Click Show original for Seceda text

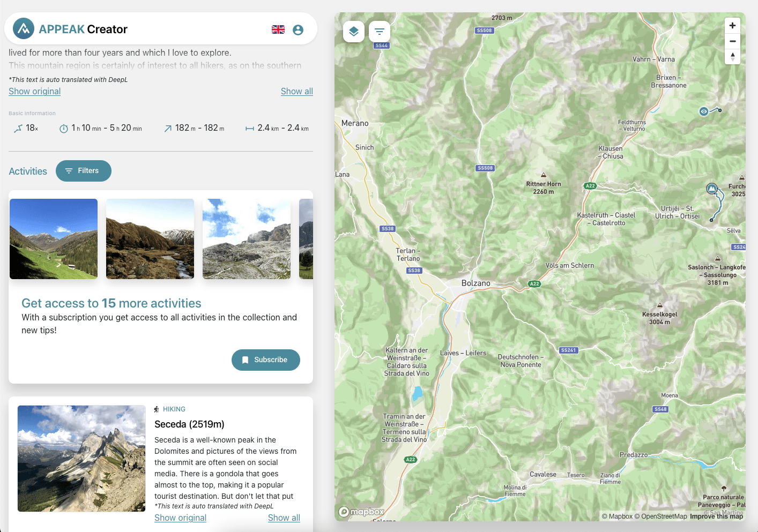pos(180,518)
